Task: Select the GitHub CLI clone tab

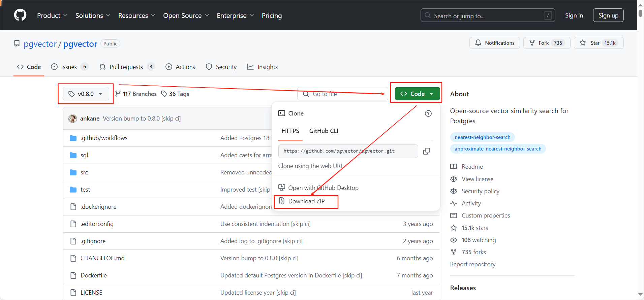Action: (x=324, y=131)
